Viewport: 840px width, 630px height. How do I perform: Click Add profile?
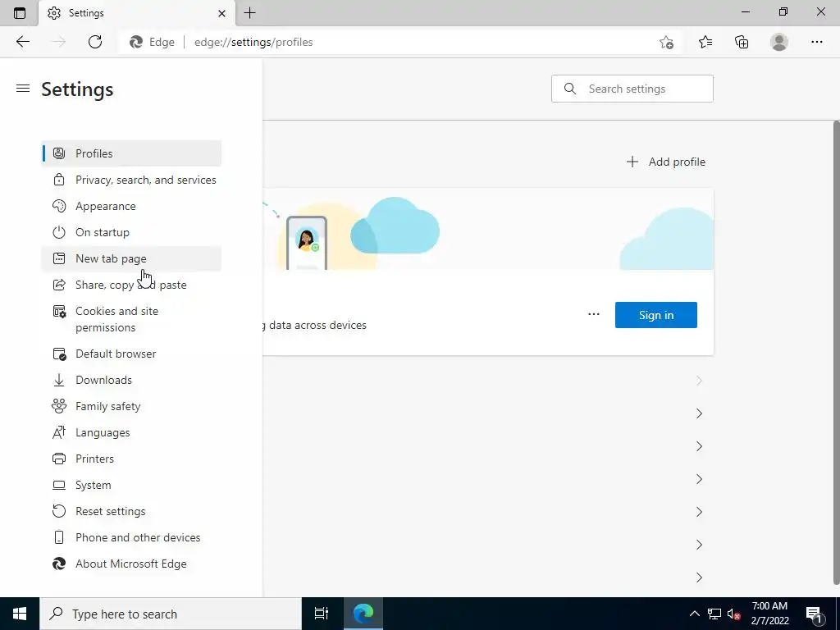[666, 162]
